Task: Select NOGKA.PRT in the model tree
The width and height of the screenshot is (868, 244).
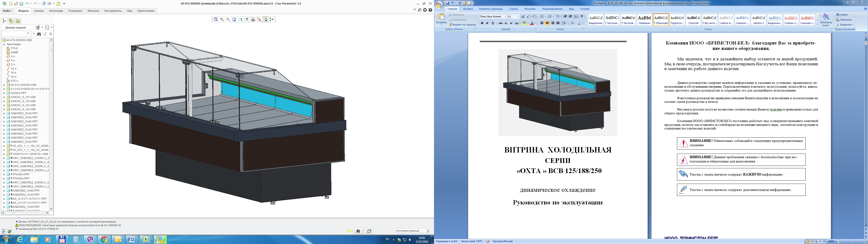Action: point(19,93)
